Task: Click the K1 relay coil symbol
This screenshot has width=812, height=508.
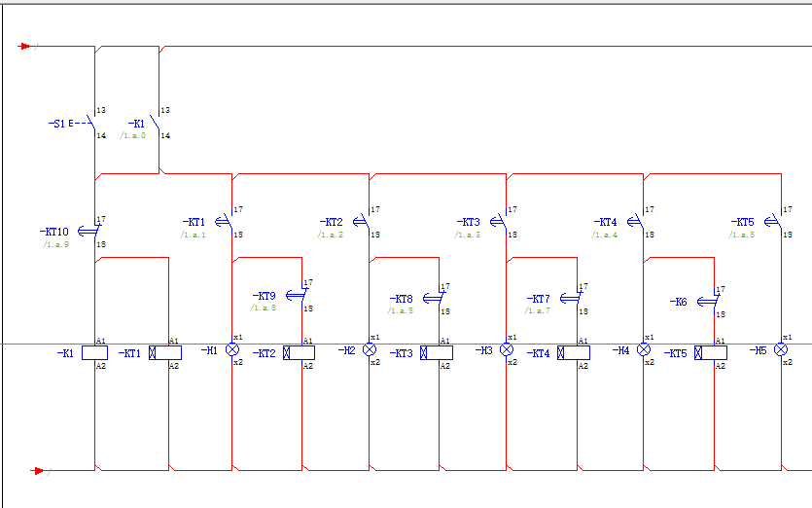Action: point(94,353)
